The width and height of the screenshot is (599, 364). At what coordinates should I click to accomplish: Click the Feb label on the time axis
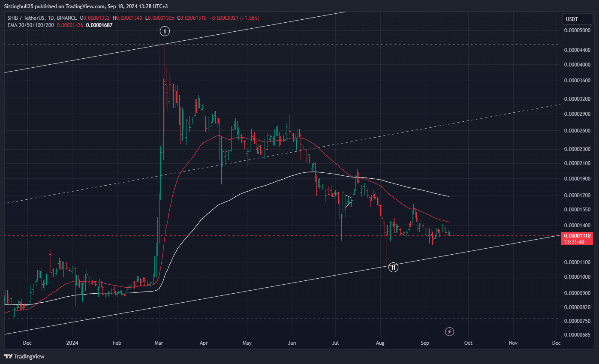117,343
